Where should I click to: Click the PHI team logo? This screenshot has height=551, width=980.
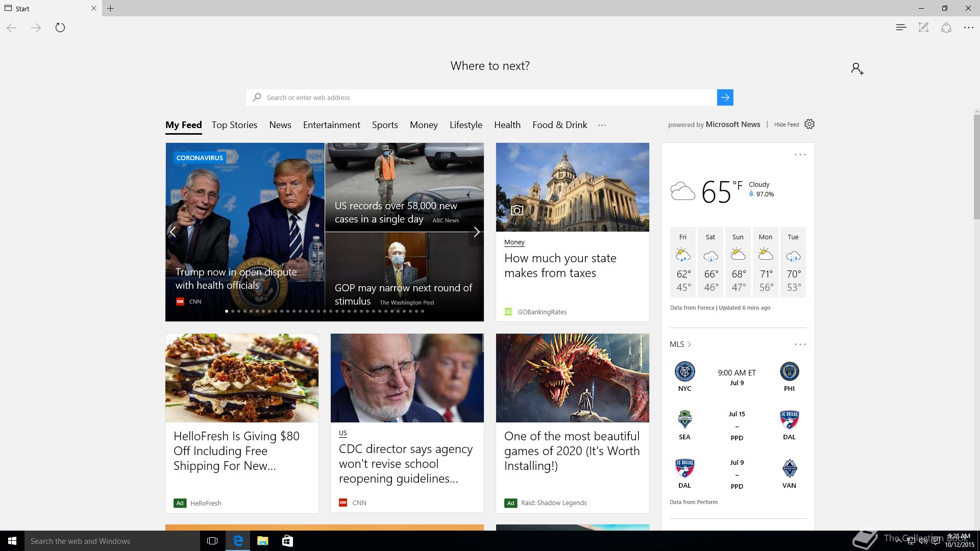click(x=789, y=371)
